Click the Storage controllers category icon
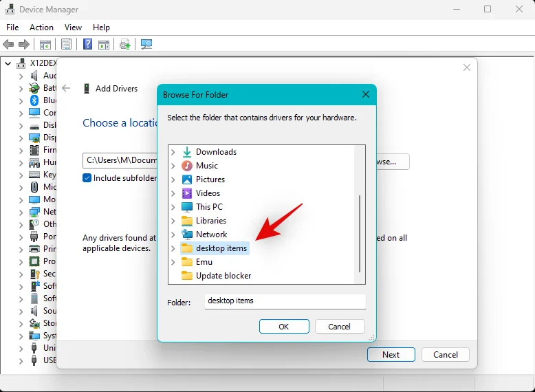Viewport: 535px width, 392px height. [x=34, y=323]
